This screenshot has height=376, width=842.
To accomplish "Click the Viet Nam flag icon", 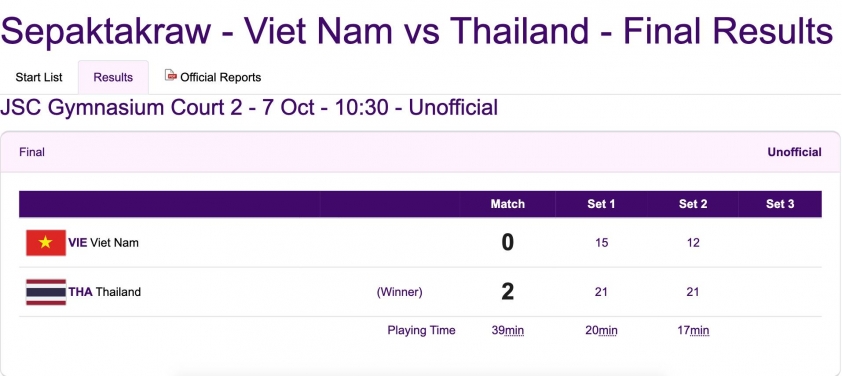I will (46, 243).
